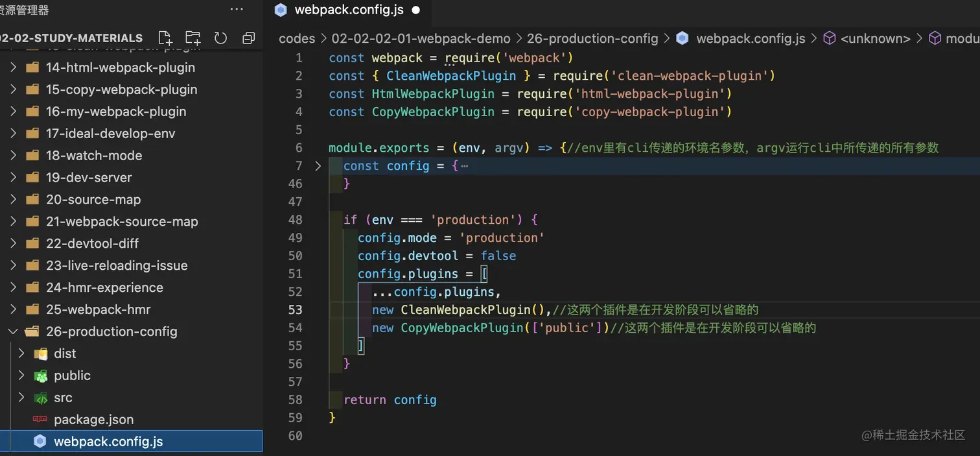
Task: Click '<unknown>' breadcrumb segment
Action: [x=876, y=38]
